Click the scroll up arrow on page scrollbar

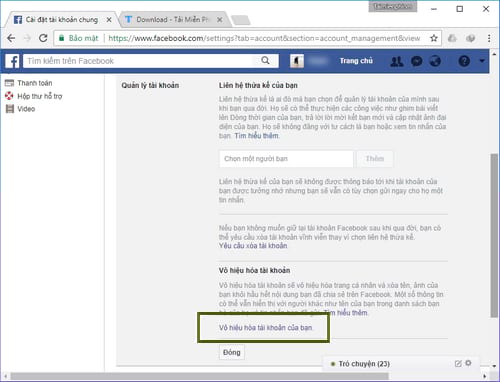pyautogui.click(x=494, y=53)
